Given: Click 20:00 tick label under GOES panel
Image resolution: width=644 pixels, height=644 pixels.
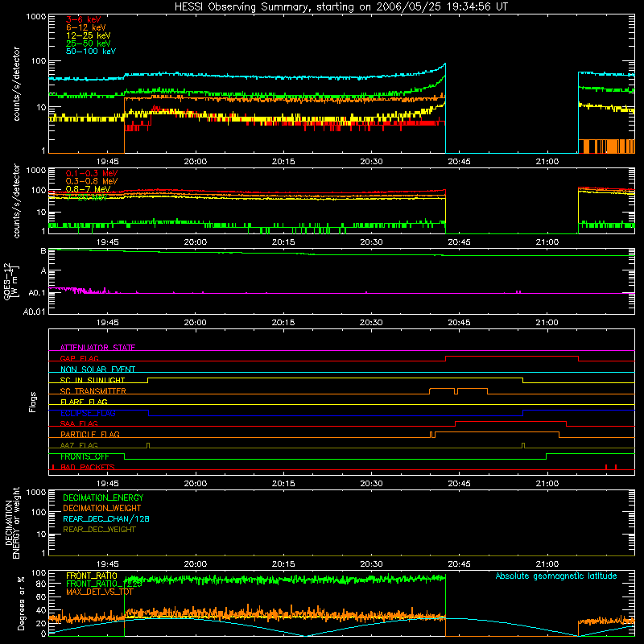Looking at the screenshot, I should [196, 323].
